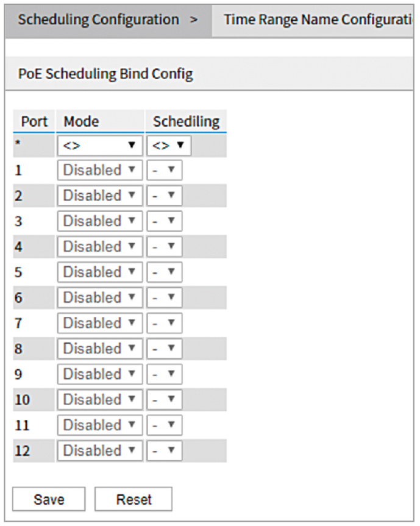This screenshot has width=420, height=526.
Task: Open the Scheduling Configuration tab
Action: (x=107, y=20)
